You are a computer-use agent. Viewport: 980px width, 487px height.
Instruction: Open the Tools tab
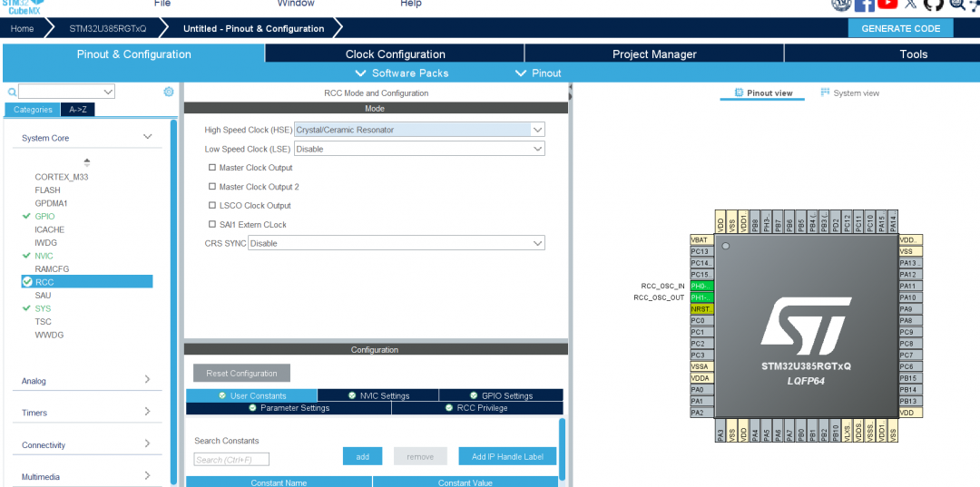click(x=913, y=54)
